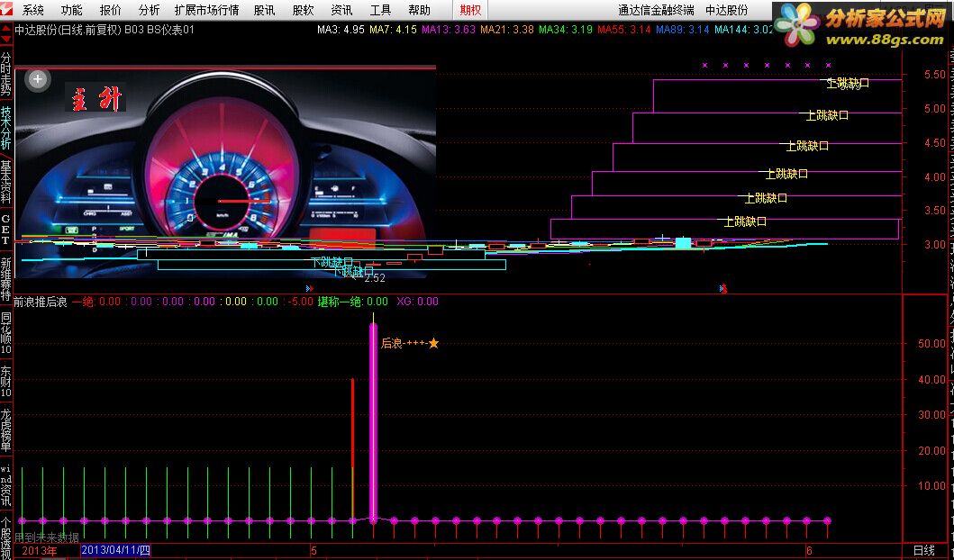Switch to the 东财10 side tab
The height and width of the screenshot is (560, 954).
(x=6, y=381)
